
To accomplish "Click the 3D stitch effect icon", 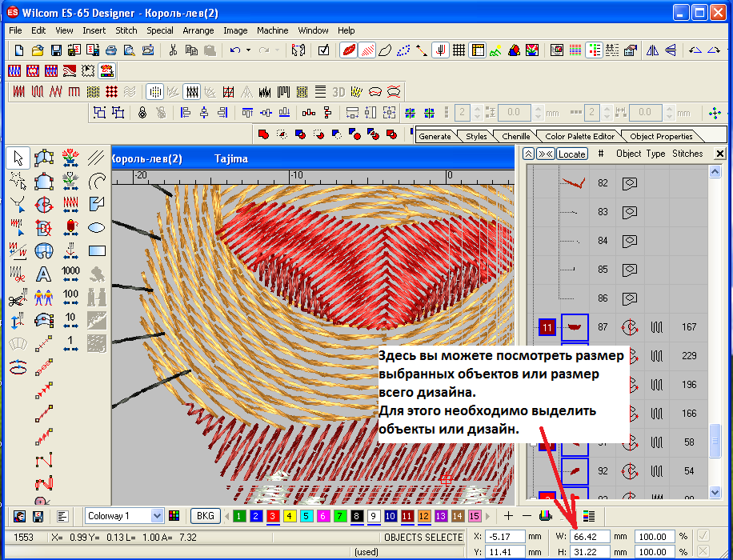I will (338, 91).
